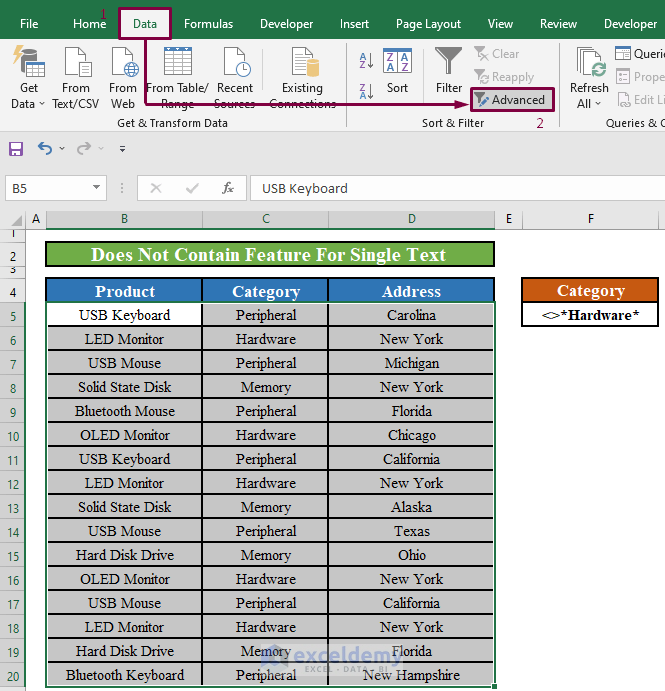Viewport: 665px width, 691px height.
Task: Switch to the View tab
Action: tap(500, 24)
